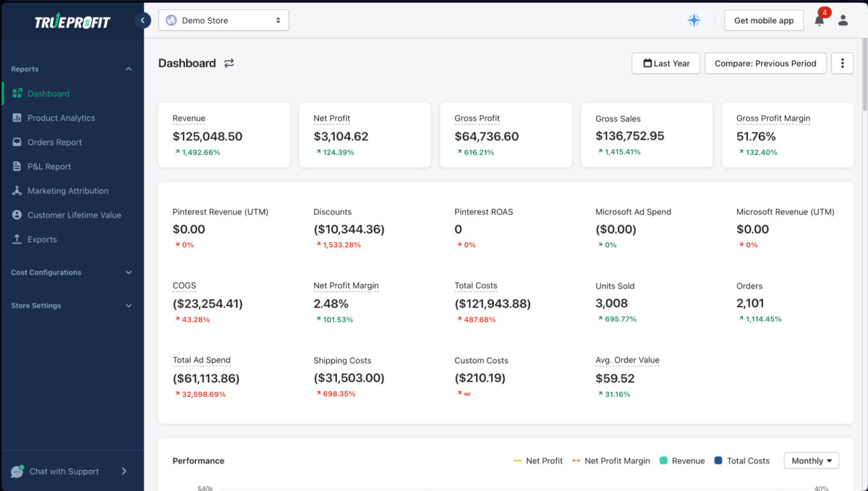The image size is (868, 491).
Task: Open the Demo Store selector dropdown
Action: [224, 20]
